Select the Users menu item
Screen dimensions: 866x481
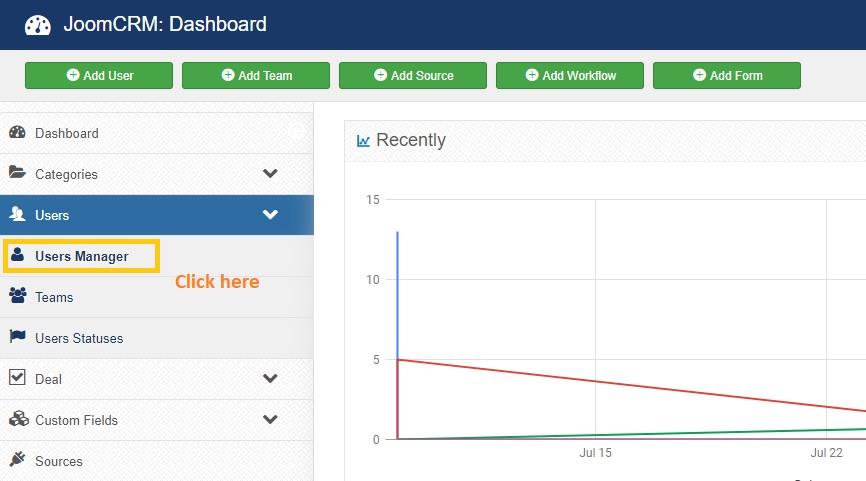(156, 215)
